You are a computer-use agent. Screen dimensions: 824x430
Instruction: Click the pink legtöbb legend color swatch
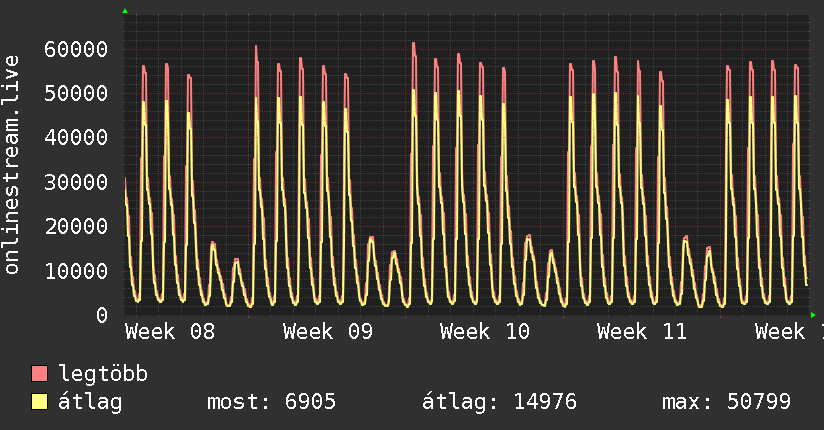point(39,373)
